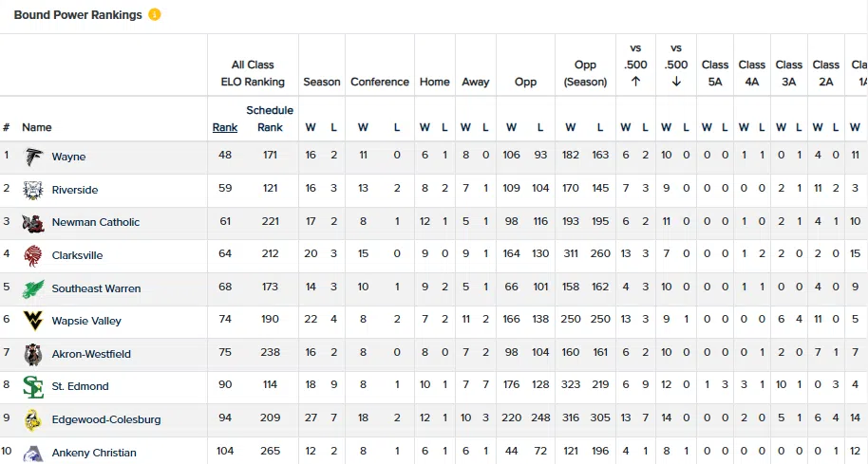This screenshot has height=464, width=868.
Task: Open the Wayne team link
Action: tap(68, 157)
